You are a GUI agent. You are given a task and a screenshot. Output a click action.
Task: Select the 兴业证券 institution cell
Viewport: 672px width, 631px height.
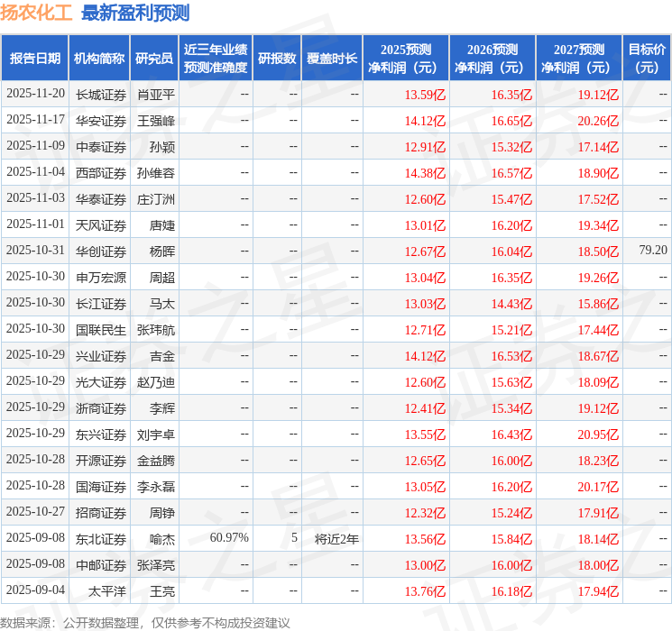pyautogui.click(x=101, y=356)
